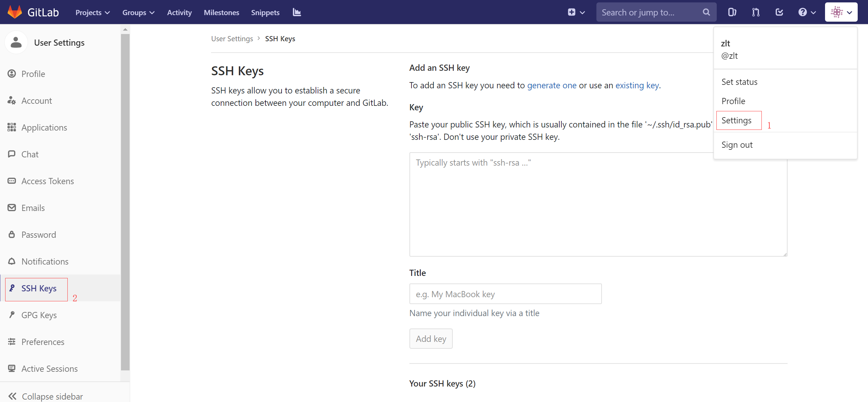Click the User Settings avatar icon in sidebar
This screenshot has width=868, height=402.
click(x=16, y=43)
